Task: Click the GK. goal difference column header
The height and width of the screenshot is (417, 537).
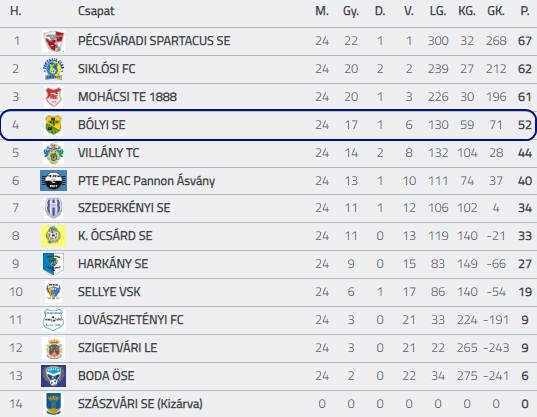Action: point(496,11)
